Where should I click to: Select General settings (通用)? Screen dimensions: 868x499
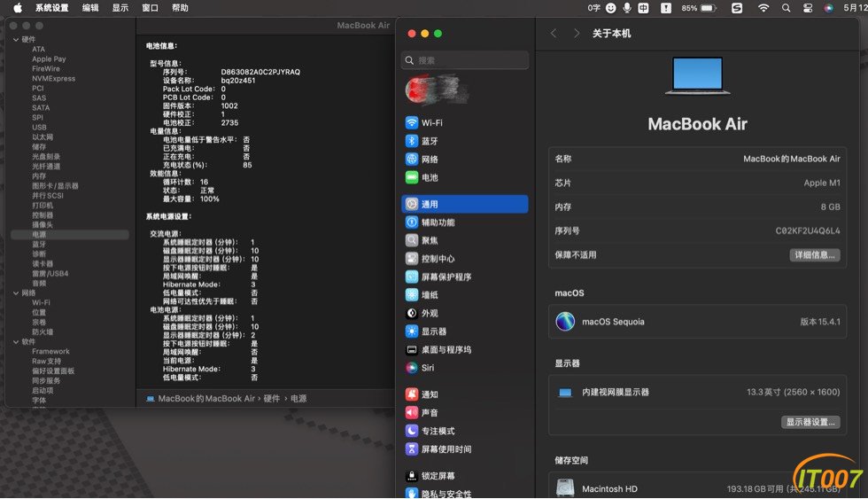464,205
